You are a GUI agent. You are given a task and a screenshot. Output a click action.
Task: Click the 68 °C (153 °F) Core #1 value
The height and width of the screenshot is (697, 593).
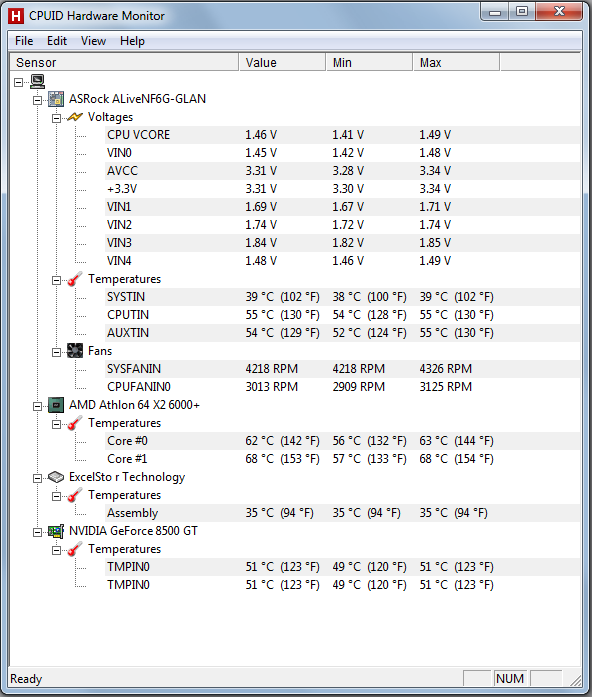pyautogui.click(x=282, y=459)
